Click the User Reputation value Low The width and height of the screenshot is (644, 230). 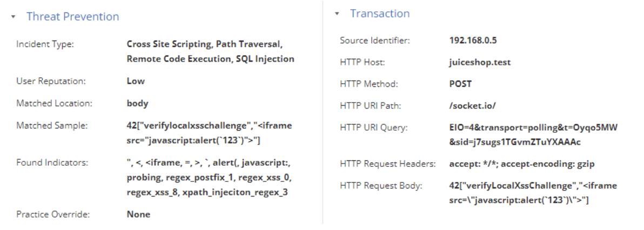[136, 81]
